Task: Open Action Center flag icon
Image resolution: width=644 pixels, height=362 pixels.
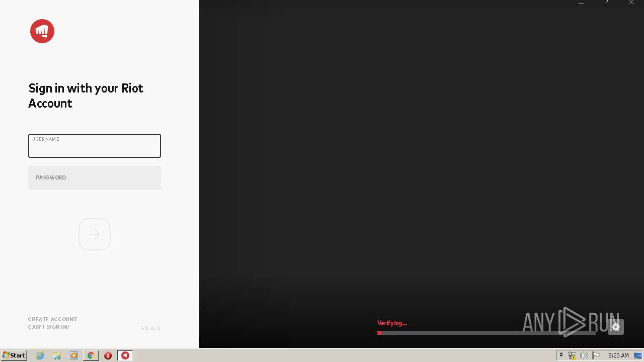Action: [x=596, y=355]
